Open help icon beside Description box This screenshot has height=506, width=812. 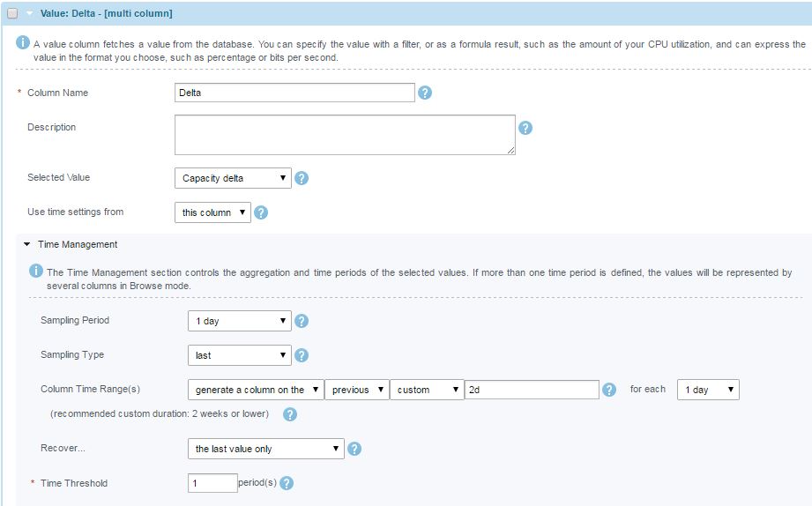click(x=525, y=128)
